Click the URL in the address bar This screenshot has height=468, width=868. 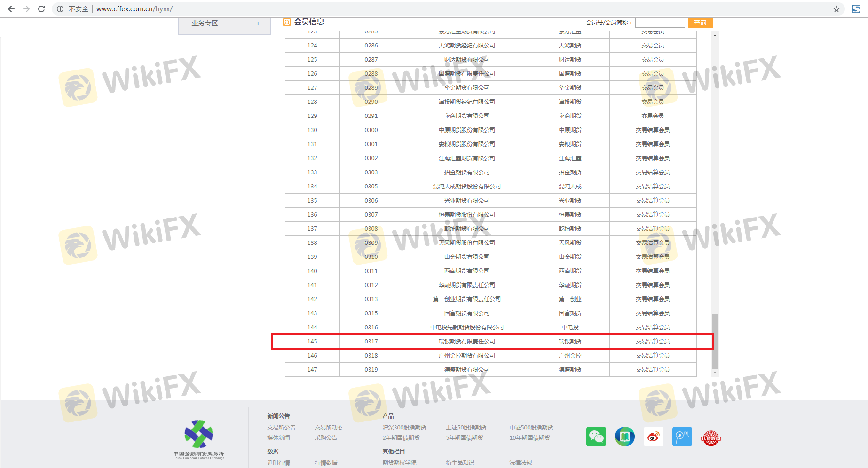tap(134, 9)
